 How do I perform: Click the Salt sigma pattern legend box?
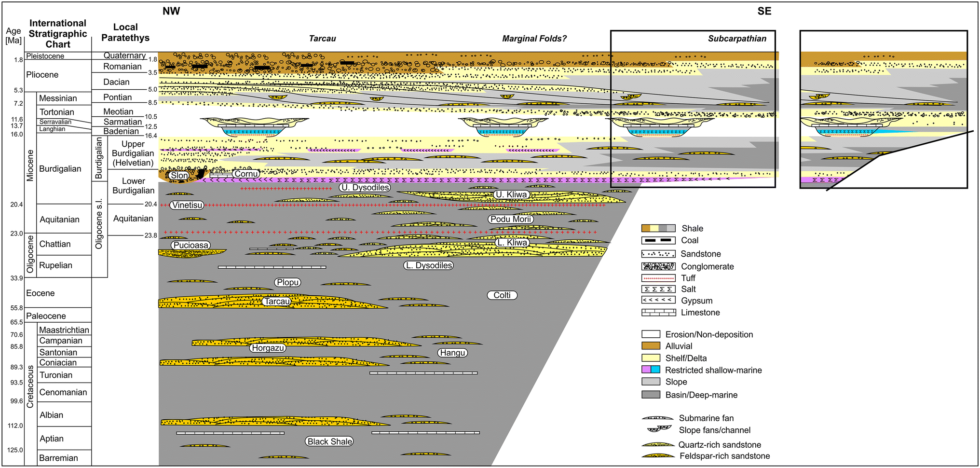point(658,289)
